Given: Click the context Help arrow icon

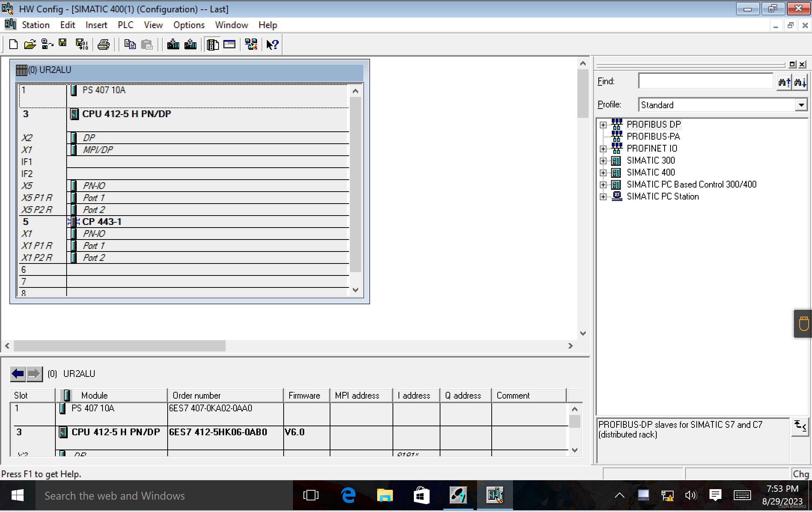Looking at the screenshot, I should (272, 45).
